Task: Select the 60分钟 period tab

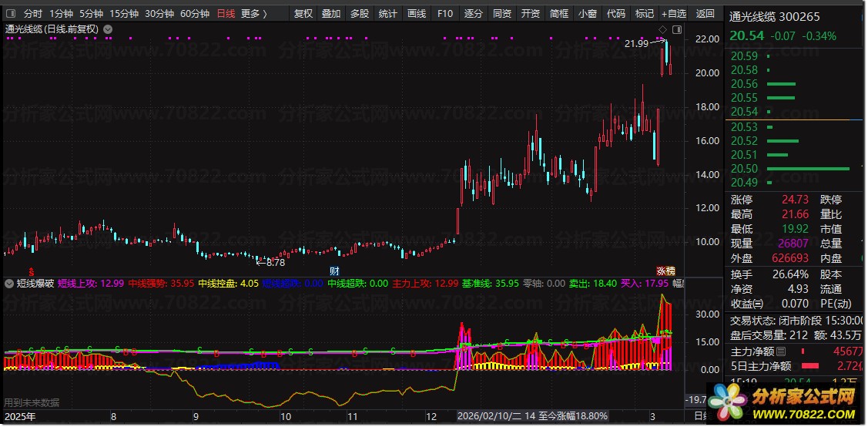Action: coord(195,13)
